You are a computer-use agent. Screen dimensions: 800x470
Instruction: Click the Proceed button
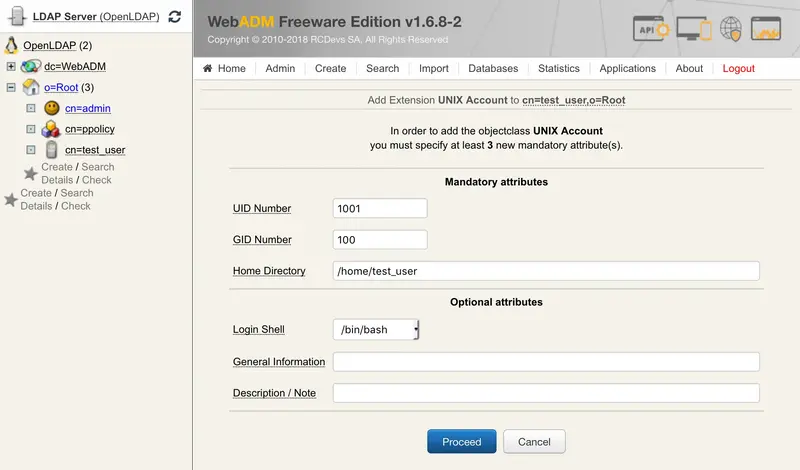point(461,442)
